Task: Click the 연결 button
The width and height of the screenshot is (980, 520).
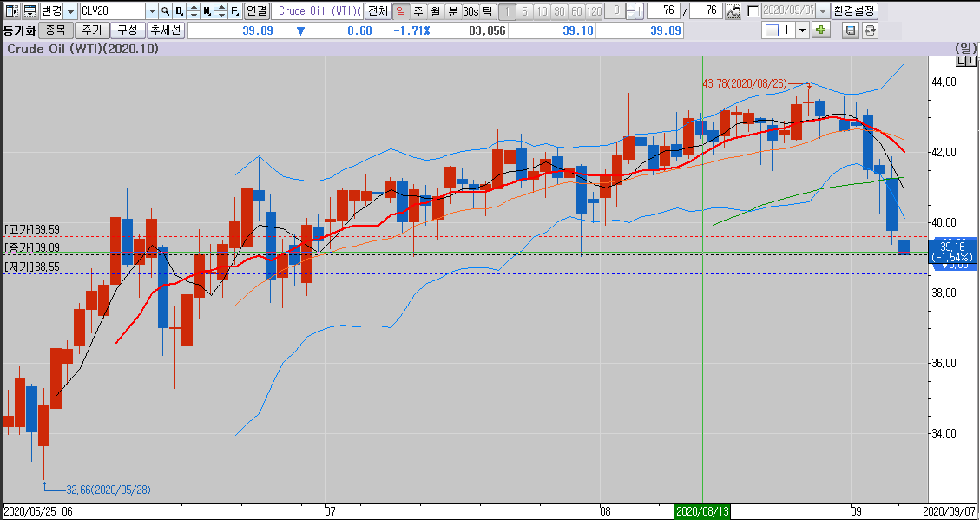Action: [x=256, y=10]
